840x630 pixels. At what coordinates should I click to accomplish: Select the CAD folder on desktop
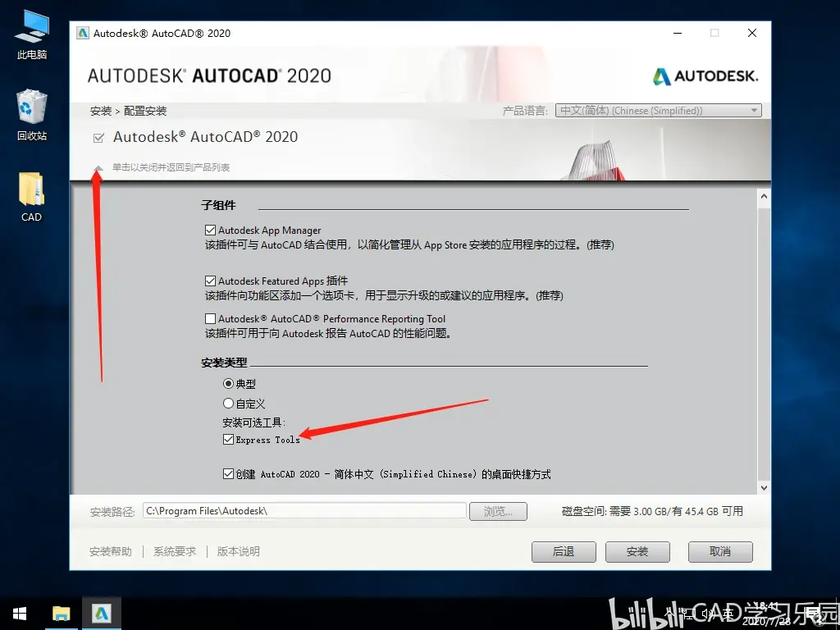coord(32,197)
